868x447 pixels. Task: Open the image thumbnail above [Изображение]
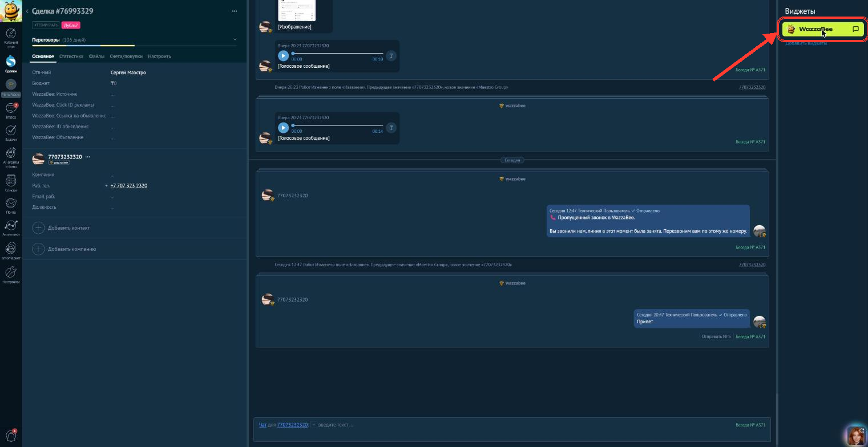pos(297,11)
